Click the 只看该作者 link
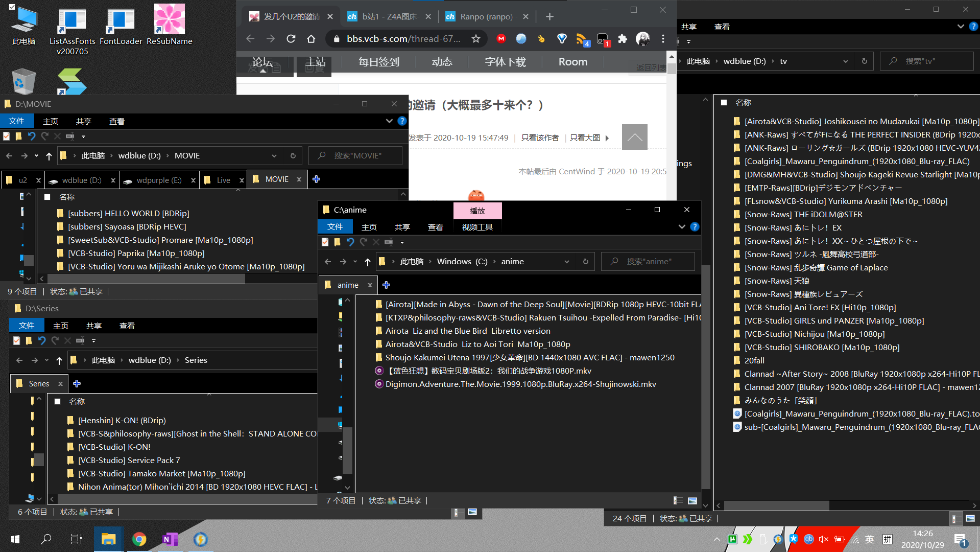Image resolution: width=980 pixels, height=552 pixels. click(540, 138)
